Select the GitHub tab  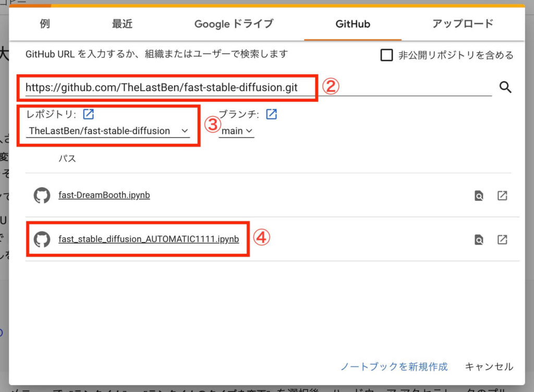pyautogui.click(x=353, y=24)
